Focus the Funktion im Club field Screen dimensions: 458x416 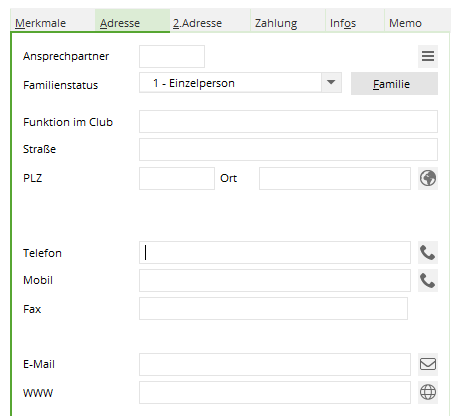pos(288,121)
